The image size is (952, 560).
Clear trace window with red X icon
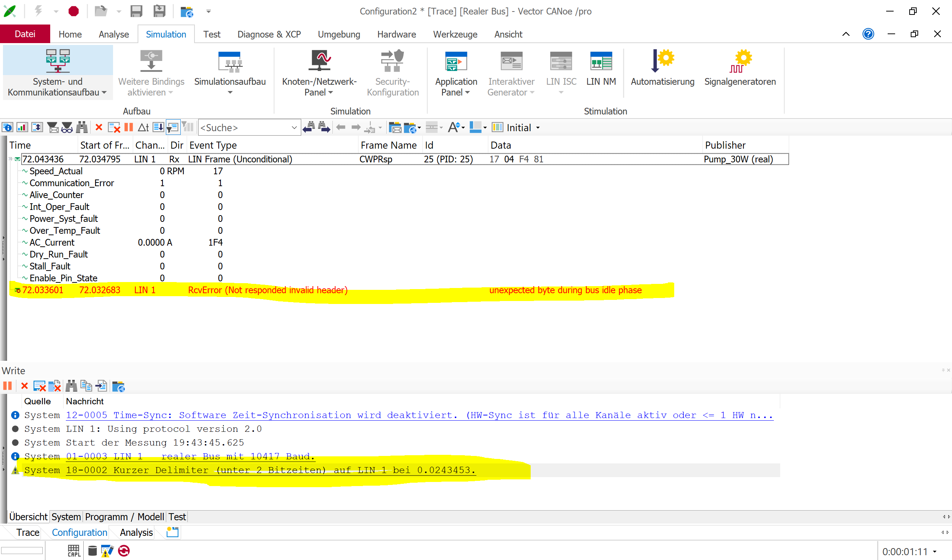pos(99,127)
